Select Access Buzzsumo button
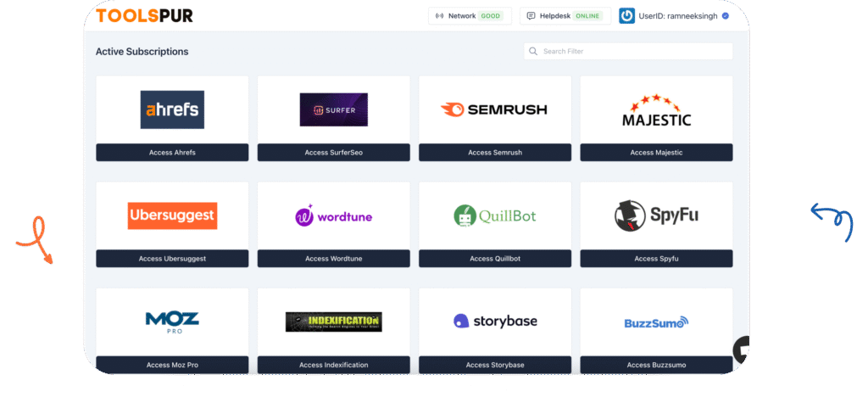The height and width of the screenshot is (403, 868). (x=657, y=365)
